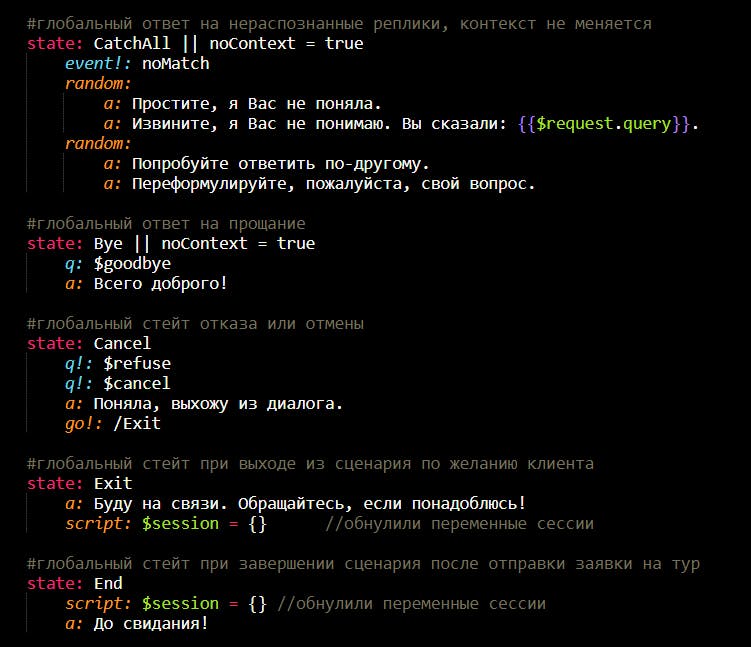Screen dimensions: 751x647
Task: Click the second 'random:' keyword
Action: [98, 144]
